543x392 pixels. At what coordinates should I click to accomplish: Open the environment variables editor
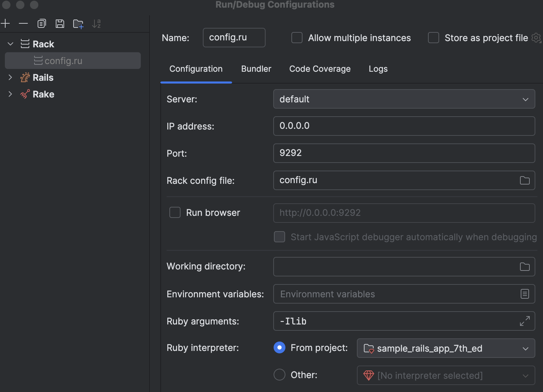click(525, 294)
